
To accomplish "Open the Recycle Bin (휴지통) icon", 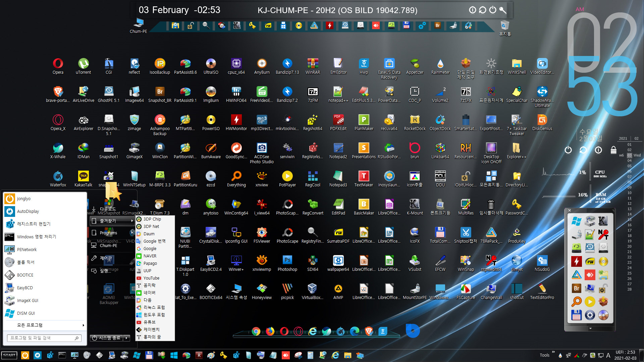I will 505,28.
